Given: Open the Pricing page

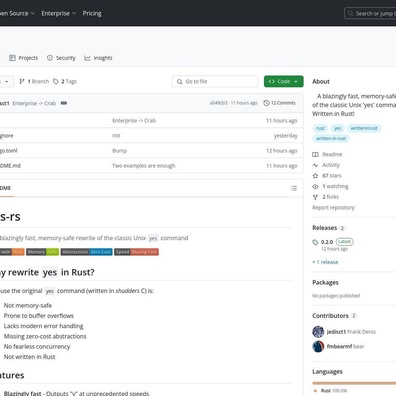Looking at the screenshot, I should coord(92,13).
